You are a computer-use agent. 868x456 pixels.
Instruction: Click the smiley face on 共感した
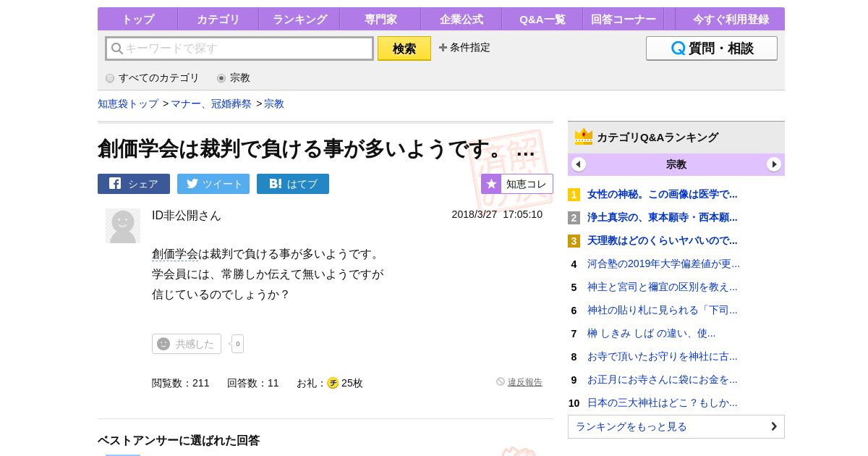(x=163, y=344)
